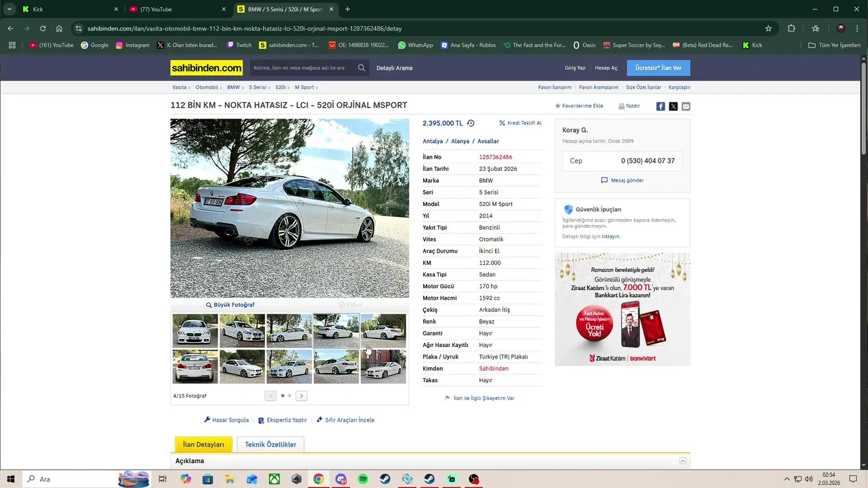The height and width of the screenshot is (488, 868).
Task: Share listing on Facebook
Action: click(x=660, y=106)
